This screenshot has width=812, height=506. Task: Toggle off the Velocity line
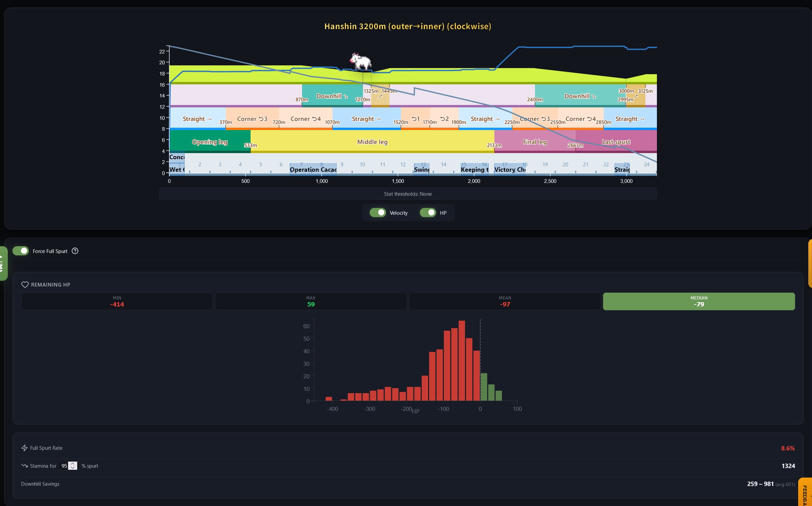tap(378, 213)
